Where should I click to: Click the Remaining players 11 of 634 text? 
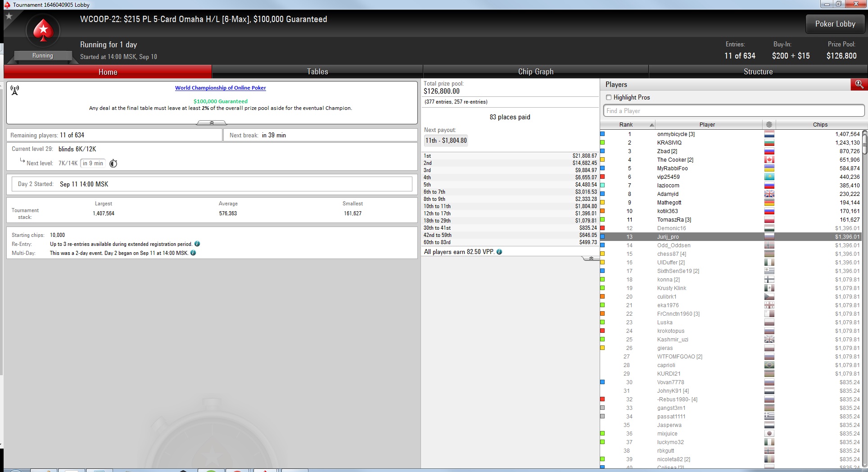47,135
